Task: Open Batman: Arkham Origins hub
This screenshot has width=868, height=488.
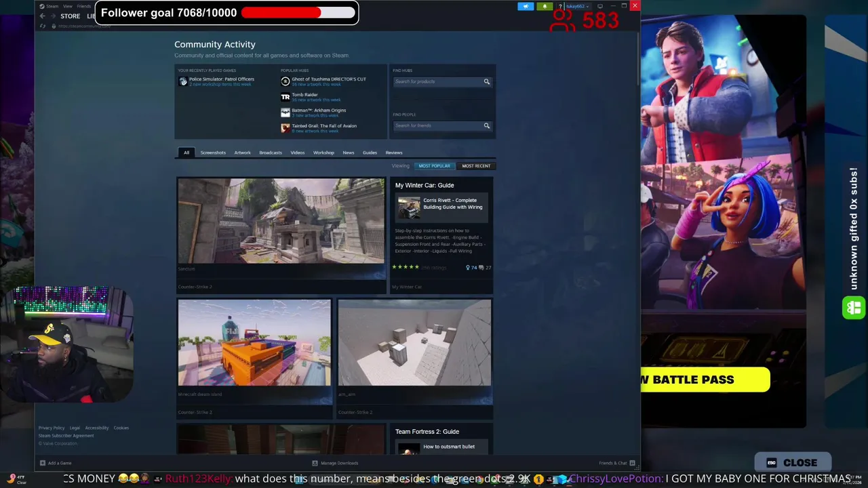Action: (x=319, y=110)
